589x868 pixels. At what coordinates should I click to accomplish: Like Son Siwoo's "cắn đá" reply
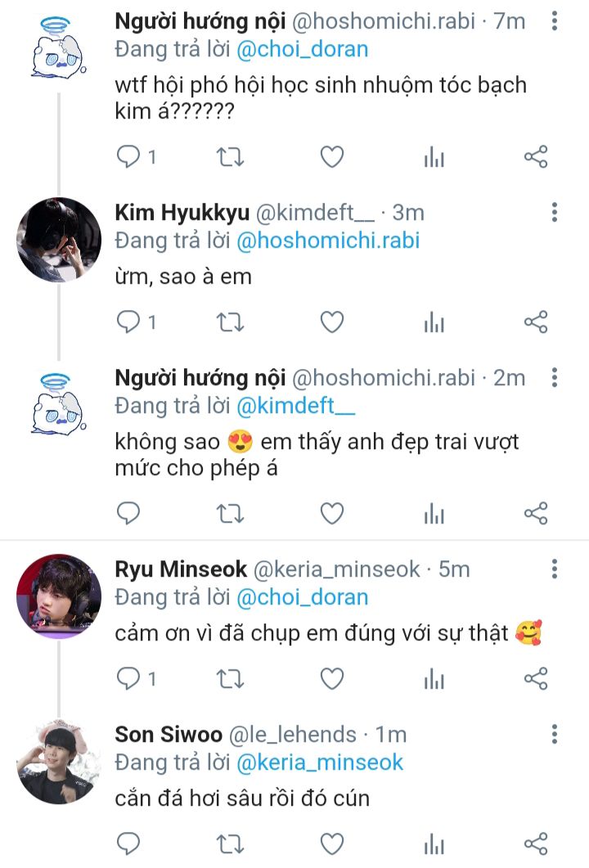331,843
